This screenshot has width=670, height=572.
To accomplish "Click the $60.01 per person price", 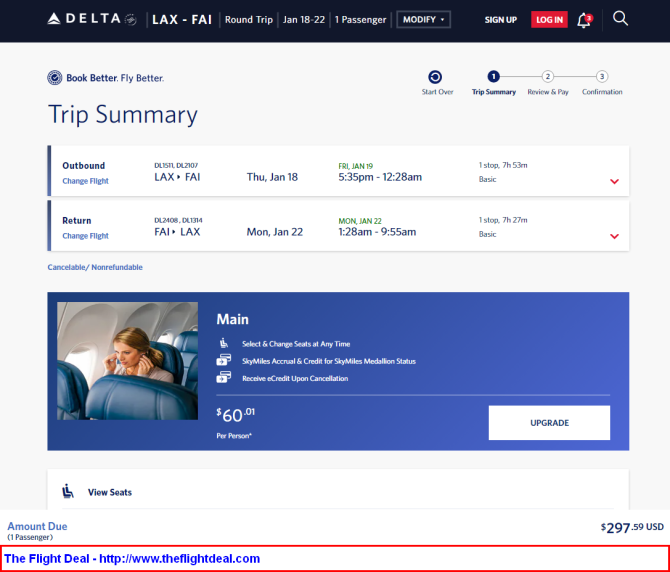I will [x=235, y=415].
